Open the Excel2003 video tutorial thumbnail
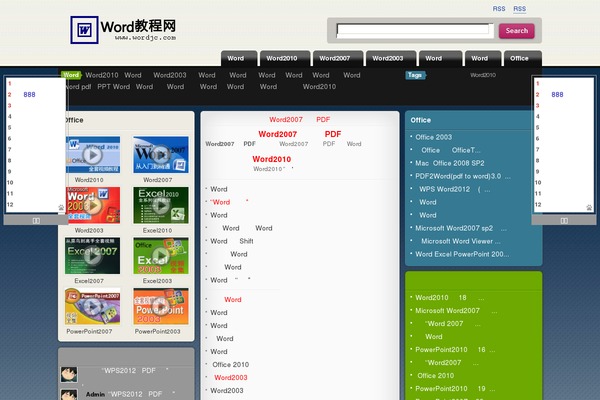This screenshot has width=600, height=400. coord(161,256)
